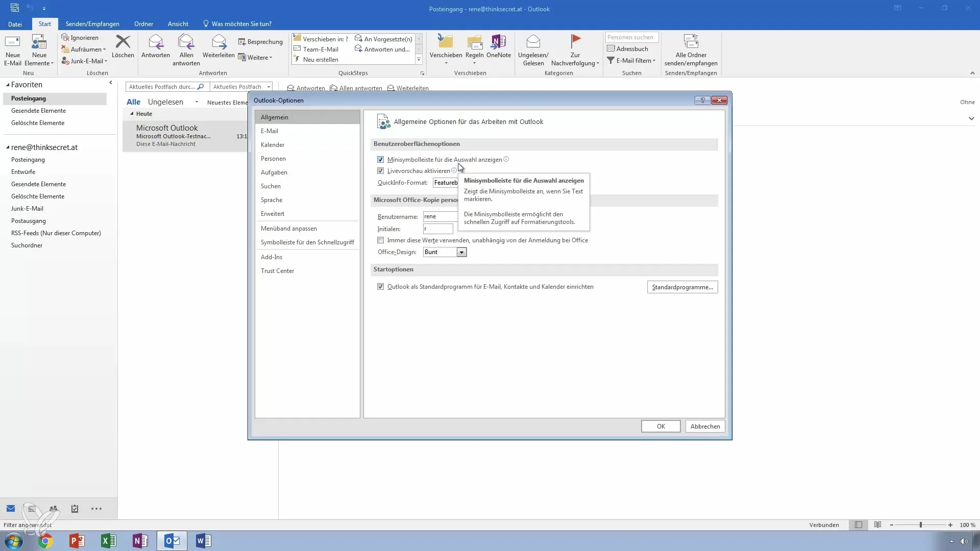Open Word from the taskbar
Image resolution: width=980 pixels, height=551 pixels.
point(203,541)
